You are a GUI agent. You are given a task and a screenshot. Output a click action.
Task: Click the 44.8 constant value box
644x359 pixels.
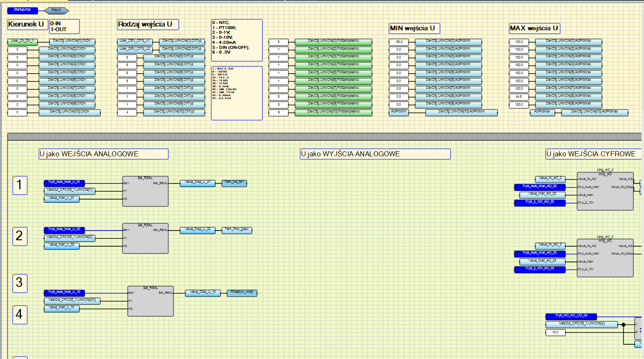coord(519,97)
